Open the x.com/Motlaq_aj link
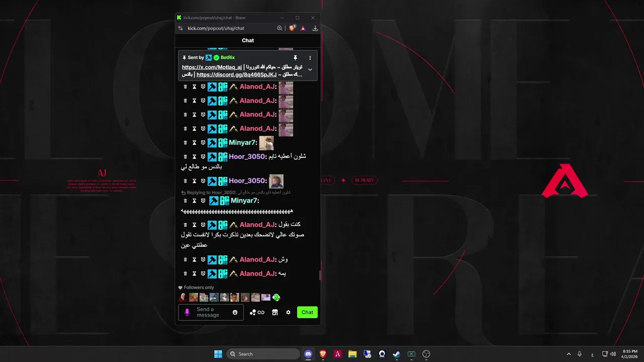Screen dimensions: 644x362 click(x=212, y=67)
